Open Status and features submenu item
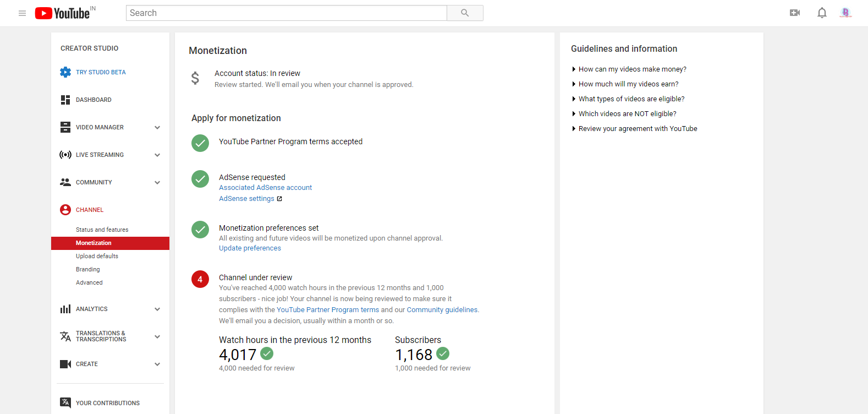The width and height of the screenshot is (868, 414). pyautogui.click(x=102, y=230)
